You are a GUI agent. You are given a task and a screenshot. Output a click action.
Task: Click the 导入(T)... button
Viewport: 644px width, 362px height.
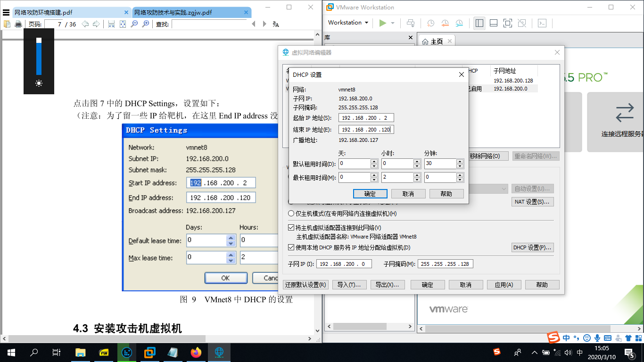pos(349,285)
